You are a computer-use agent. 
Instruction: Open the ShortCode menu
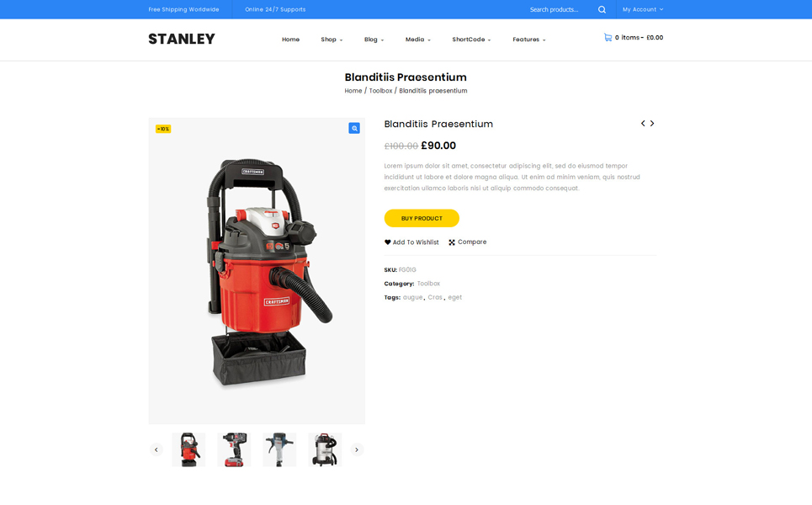coord(471,40)
